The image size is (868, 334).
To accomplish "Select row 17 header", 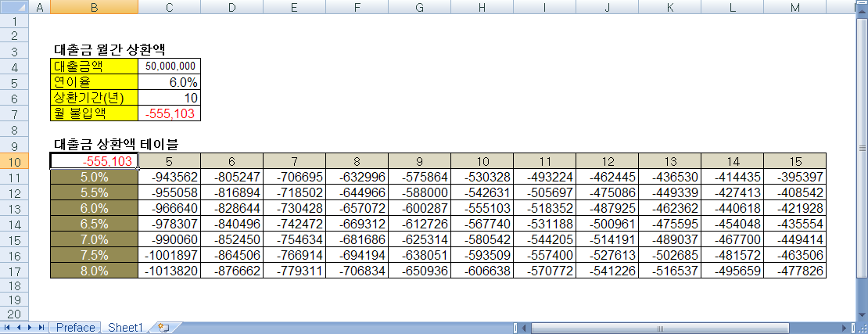I will pyautogui.click(x=14, y=271).
